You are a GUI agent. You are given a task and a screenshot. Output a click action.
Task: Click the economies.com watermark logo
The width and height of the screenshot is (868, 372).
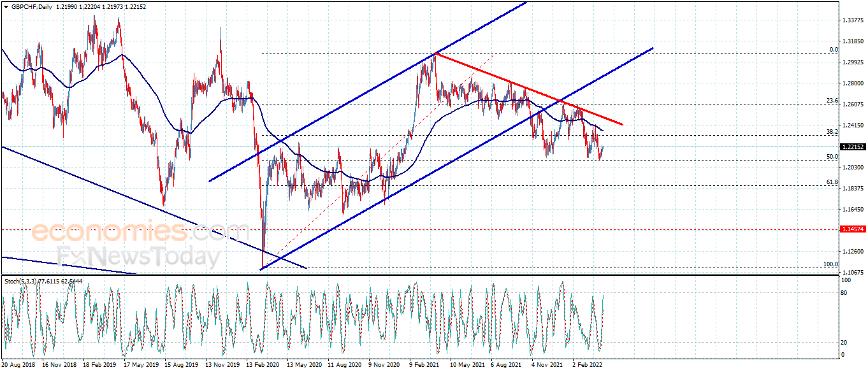click(x=139, y=231)
